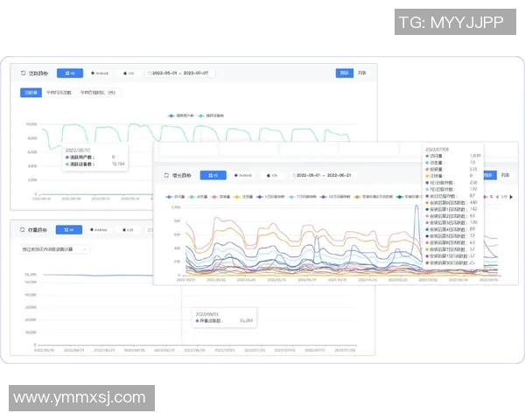This screenshot has height=420, width=525.
Task: Select iOS platform in 存量趋势 panel
Action: 129,230
